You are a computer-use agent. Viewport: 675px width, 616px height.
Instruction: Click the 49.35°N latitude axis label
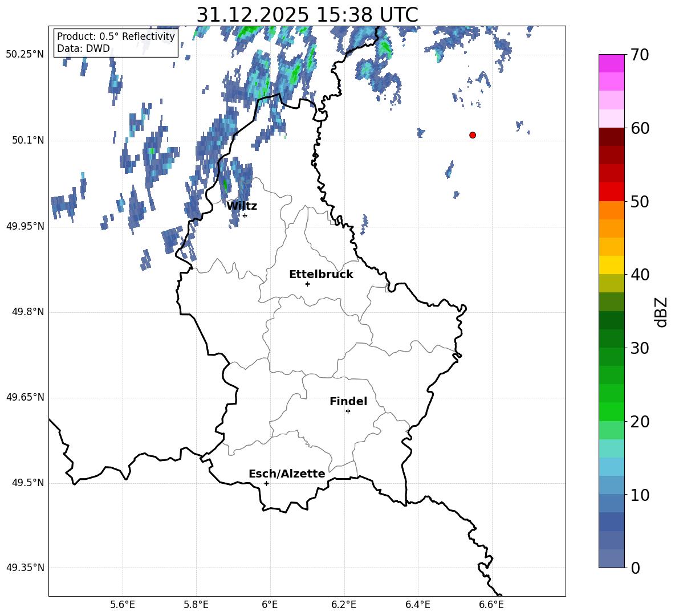point(25,568)
